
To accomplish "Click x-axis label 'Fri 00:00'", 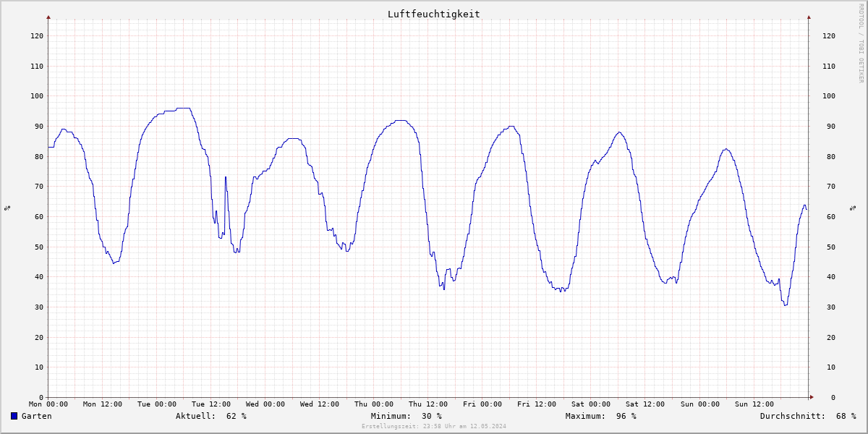I will point(482,404).
